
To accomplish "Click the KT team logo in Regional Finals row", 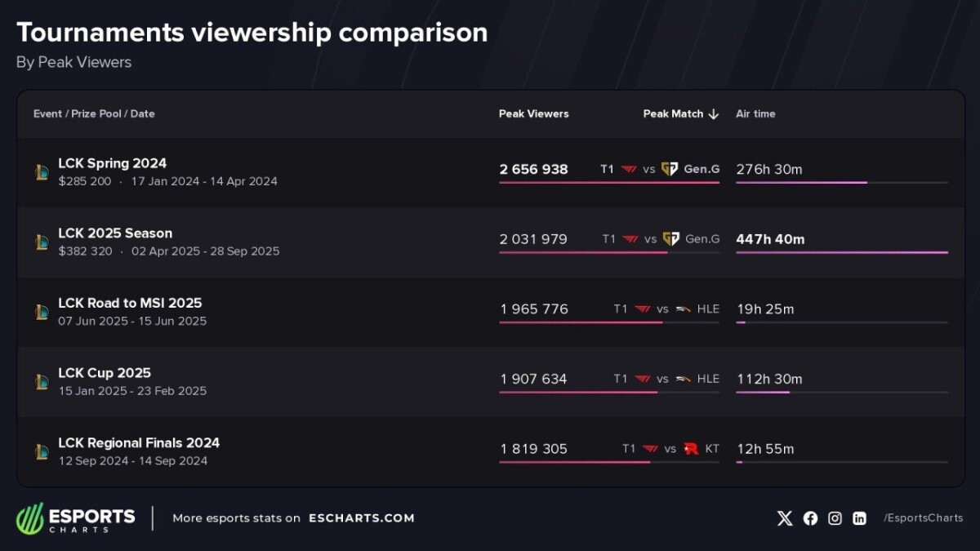I will tap(691, 449).
